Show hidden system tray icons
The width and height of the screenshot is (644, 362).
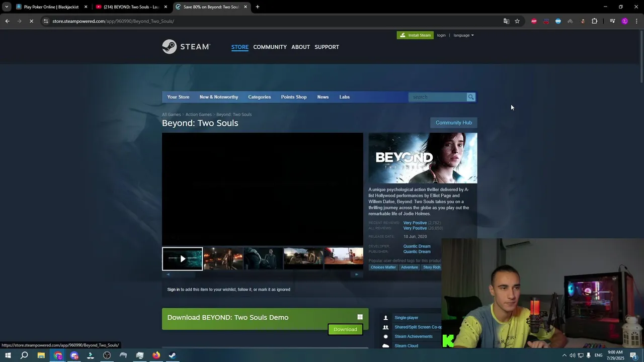564,355
